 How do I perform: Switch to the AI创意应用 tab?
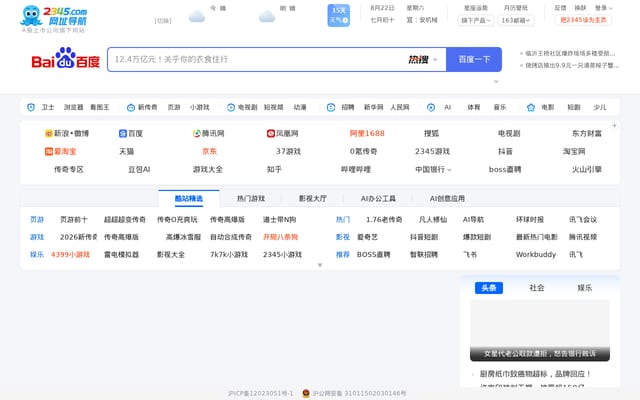[x=447, y=198]
